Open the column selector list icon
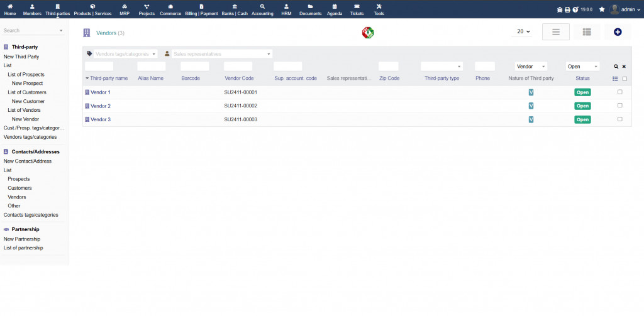Screen dimensions: 644x316 [x=615, y=79]
